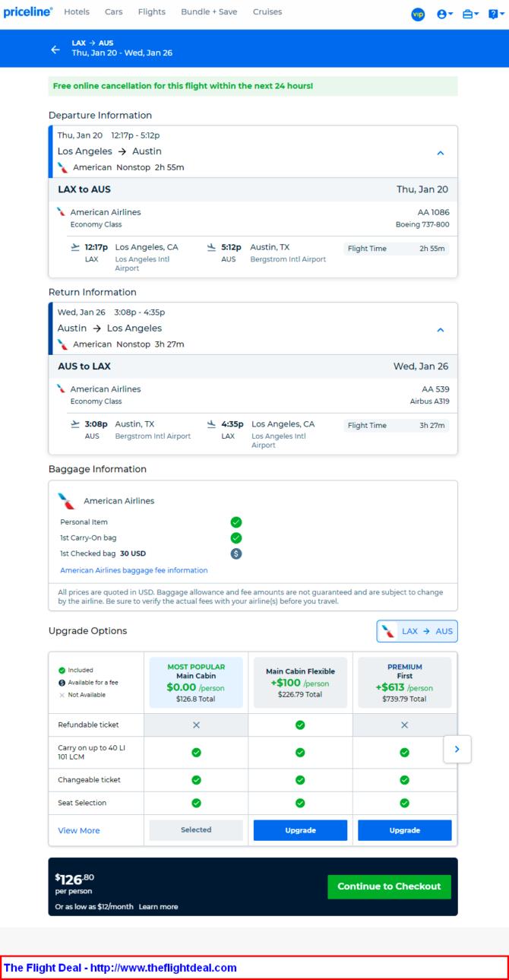Upgrade to Premium First
The width and height of the screenshot is (509, 980).
(x=404, y=830)
